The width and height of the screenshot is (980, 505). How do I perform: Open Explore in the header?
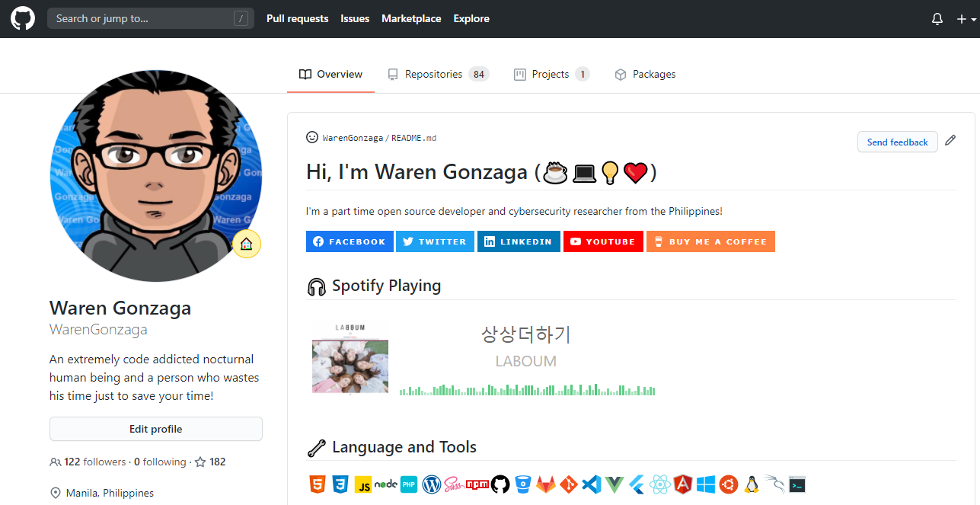(x=471, y=18)
